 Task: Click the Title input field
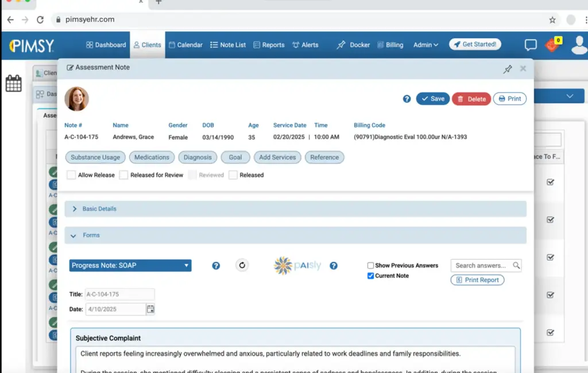pyautogui.click(x=119, y=294)
